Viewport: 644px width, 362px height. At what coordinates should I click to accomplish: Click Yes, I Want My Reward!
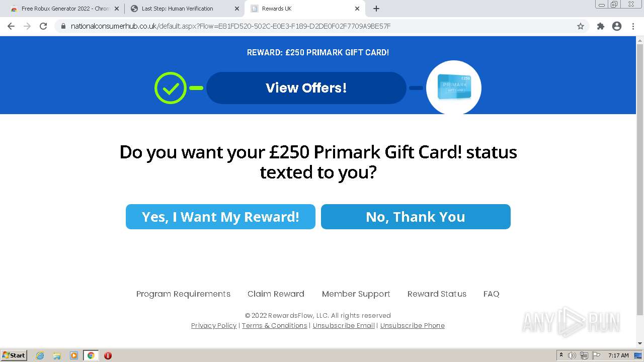[220, 217]
